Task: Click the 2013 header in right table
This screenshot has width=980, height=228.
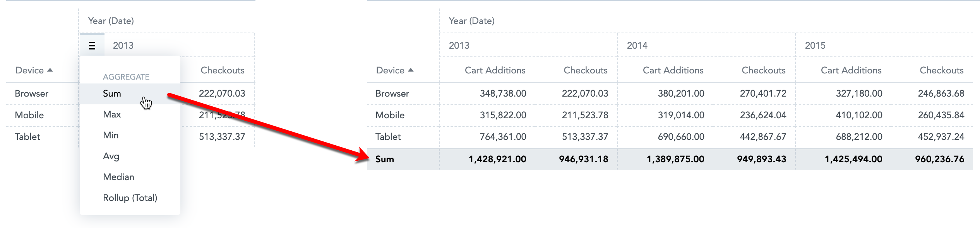Action: click(459, 46)
